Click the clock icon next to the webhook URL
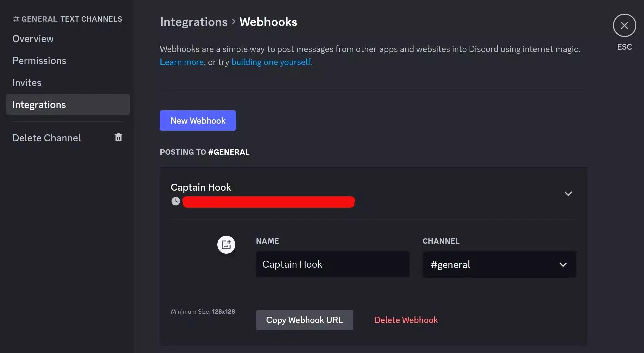 [176, 201]
